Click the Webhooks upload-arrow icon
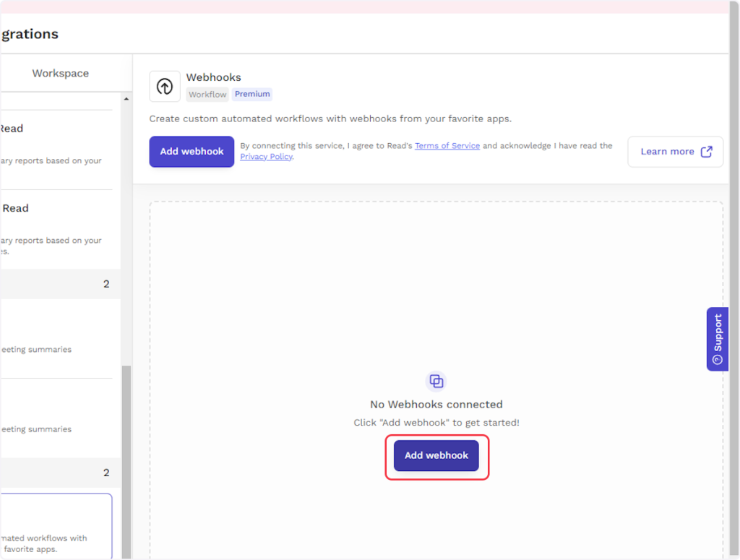The width and height of the screenshot is (740, 560). [x=165, y=86]
